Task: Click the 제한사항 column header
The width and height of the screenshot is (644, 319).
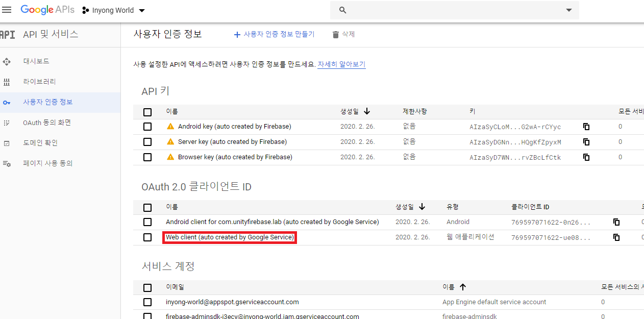Action: pyautogui.click(x=414, y=111)
